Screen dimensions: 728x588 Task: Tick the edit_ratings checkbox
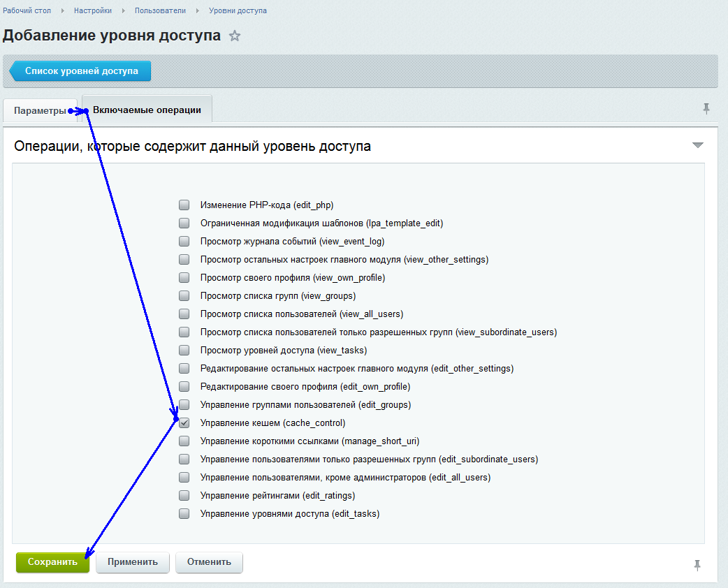click(184, 495)
